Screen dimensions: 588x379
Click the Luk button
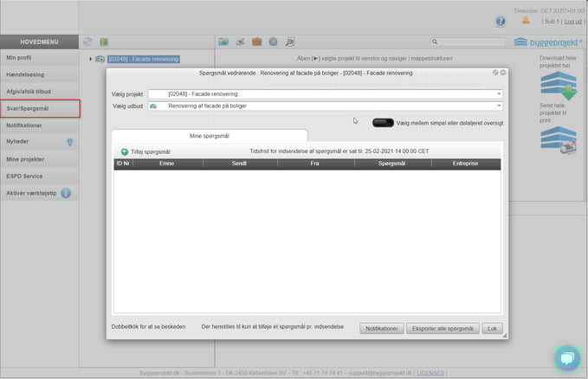(493, 329)
